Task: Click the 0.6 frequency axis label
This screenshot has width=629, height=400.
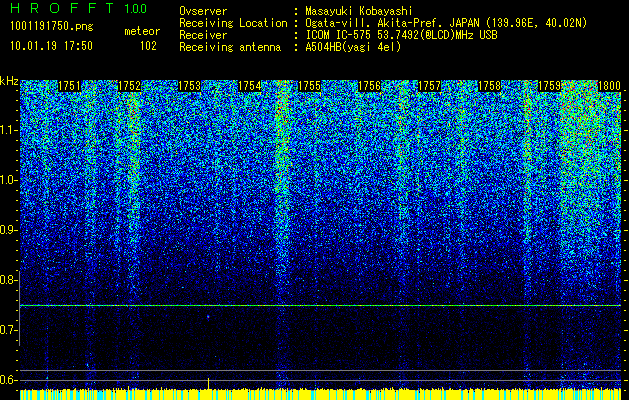Action: (8, 380)
